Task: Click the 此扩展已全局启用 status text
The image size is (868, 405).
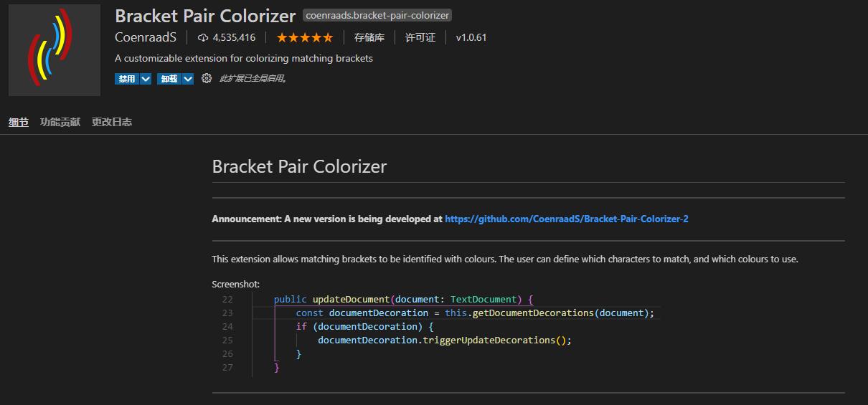Action: pos(253,79)
